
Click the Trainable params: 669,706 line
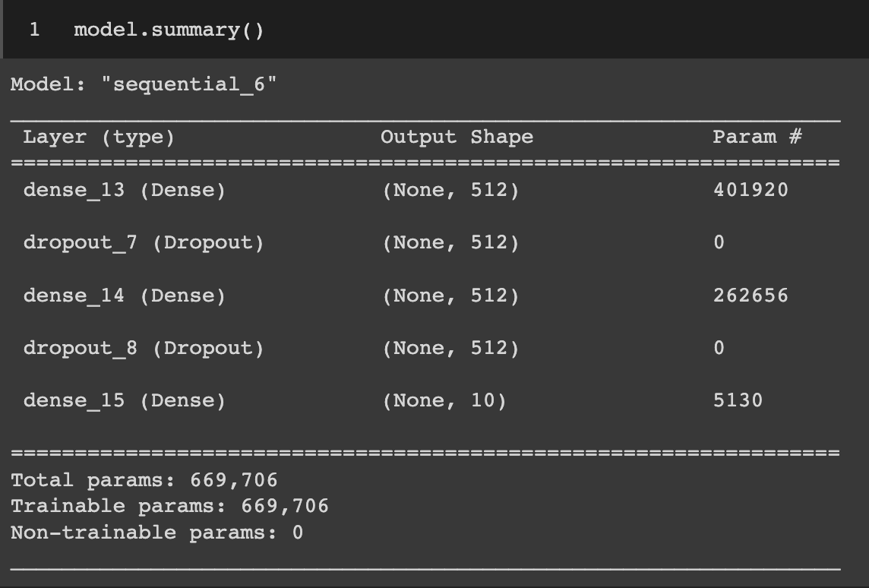coord(169,506)
